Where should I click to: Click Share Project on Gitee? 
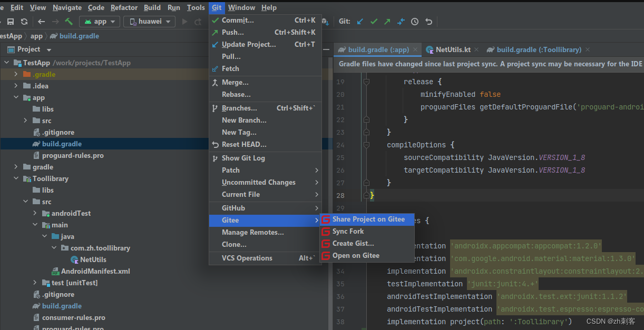pyautogui.click(x=367, y=219)
